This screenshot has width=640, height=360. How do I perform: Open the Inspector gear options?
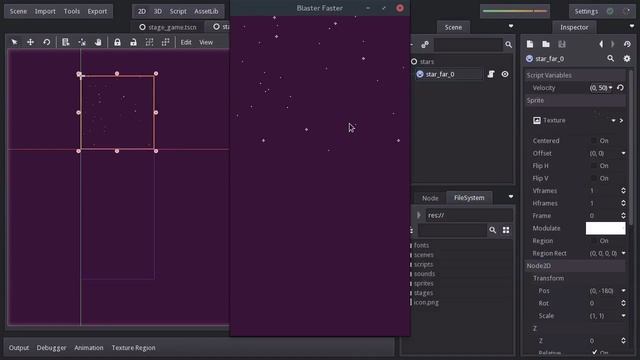627,59
